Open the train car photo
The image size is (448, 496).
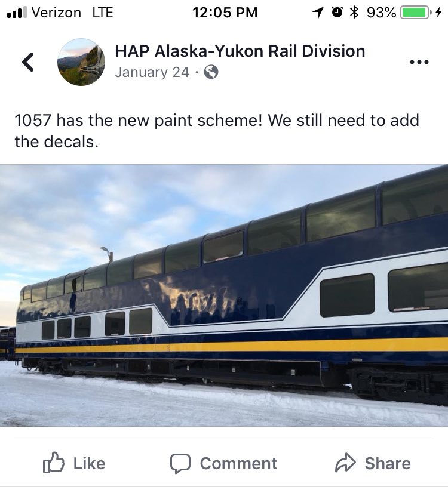224,295
